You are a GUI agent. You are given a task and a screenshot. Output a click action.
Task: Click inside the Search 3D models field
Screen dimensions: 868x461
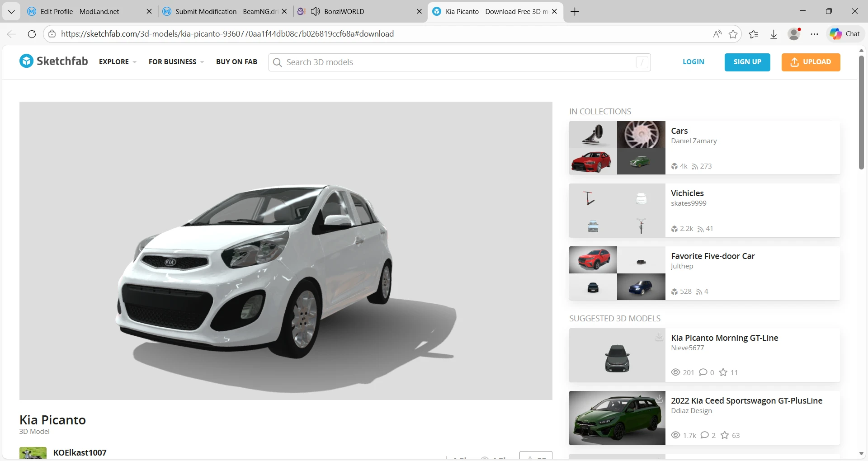coord(407,62)
